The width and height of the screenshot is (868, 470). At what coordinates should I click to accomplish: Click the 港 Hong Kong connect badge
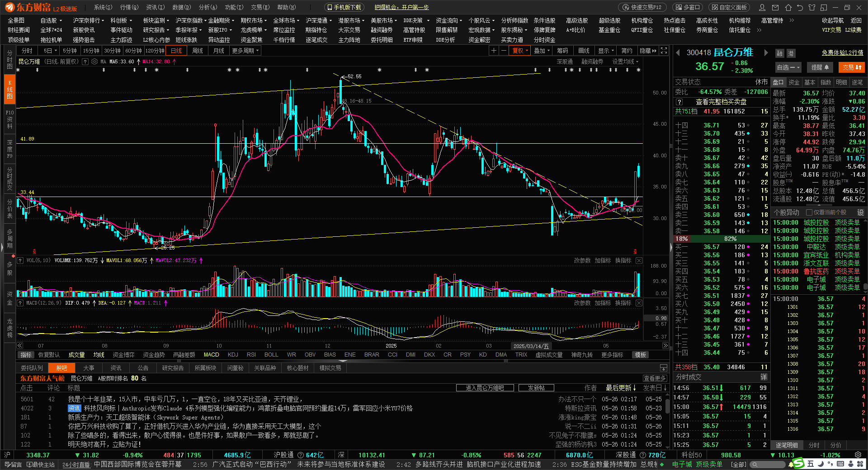tap(791, 53)
